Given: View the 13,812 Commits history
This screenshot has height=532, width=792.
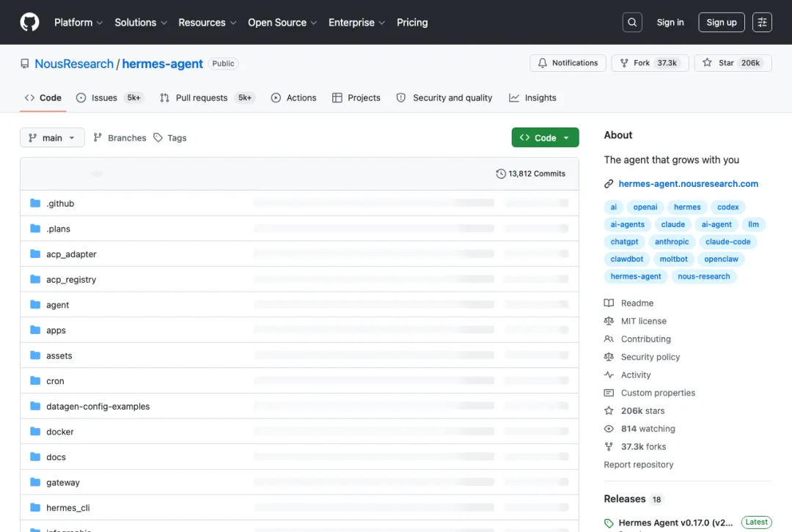Looking at the screenshot, I should [531, 174].
